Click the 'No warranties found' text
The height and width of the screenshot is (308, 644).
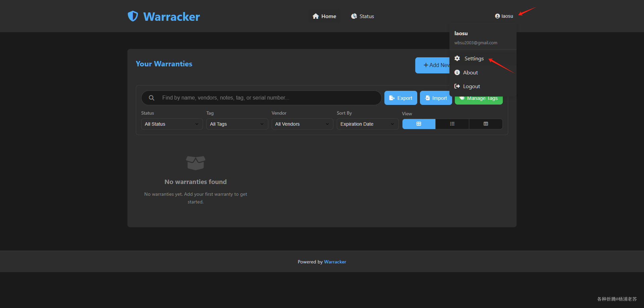196,182
